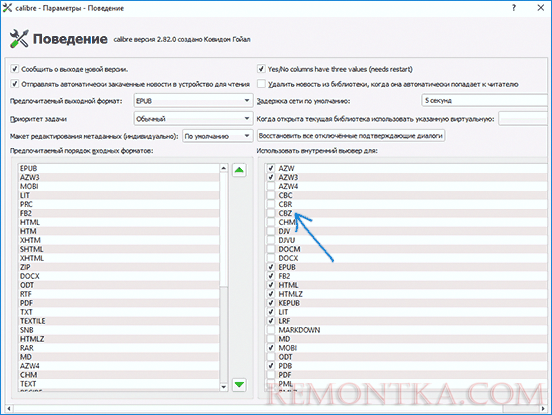Select EPUB in input format order list
Image resolution: width=552 pixels, height=415 pixels.
point(119,168)
